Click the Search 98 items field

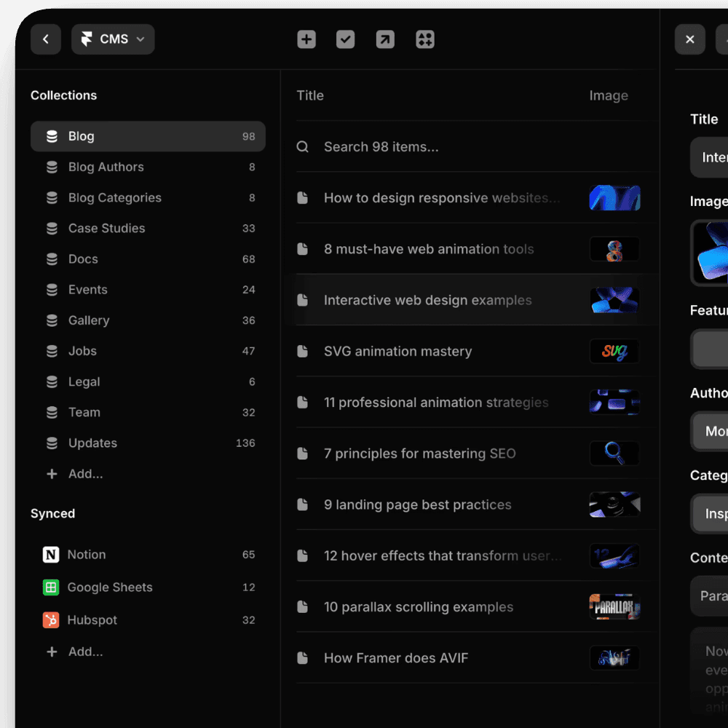(381, 146)
